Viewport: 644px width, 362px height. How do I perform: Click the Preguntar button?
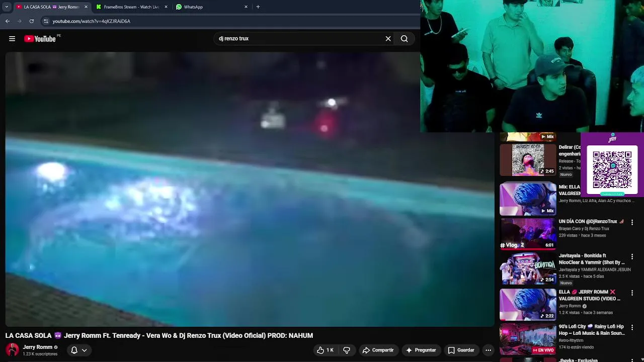click(x=421, y=350)
